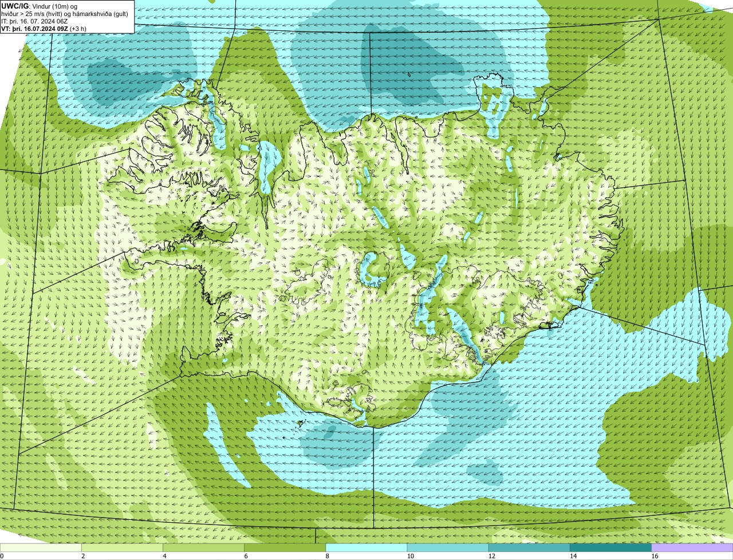This screenshot has height=560, width=733.
Task: Click the valid time line "VT: þri. 16.07.2024 09Z (+3 h)"
Action: pyautogui.click(x=44, y=28)
